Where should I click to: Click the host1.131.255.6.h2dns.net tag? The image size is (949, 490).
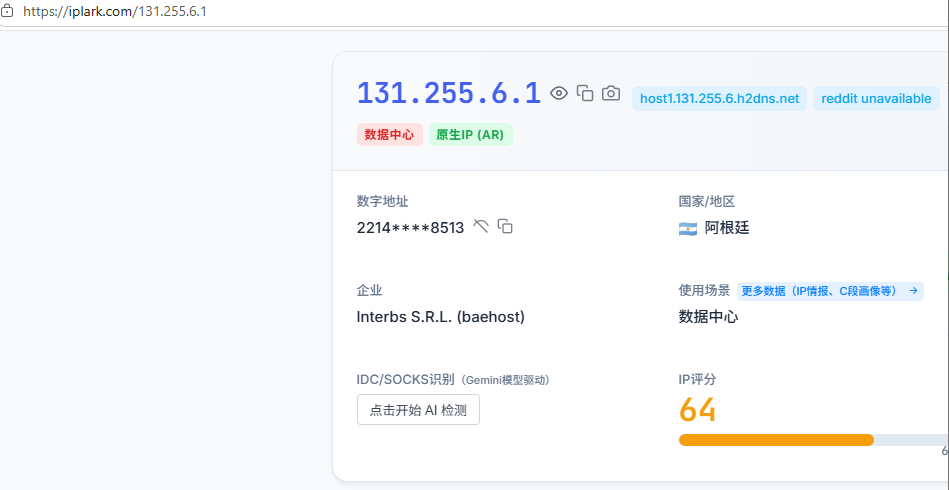[720, 99]
